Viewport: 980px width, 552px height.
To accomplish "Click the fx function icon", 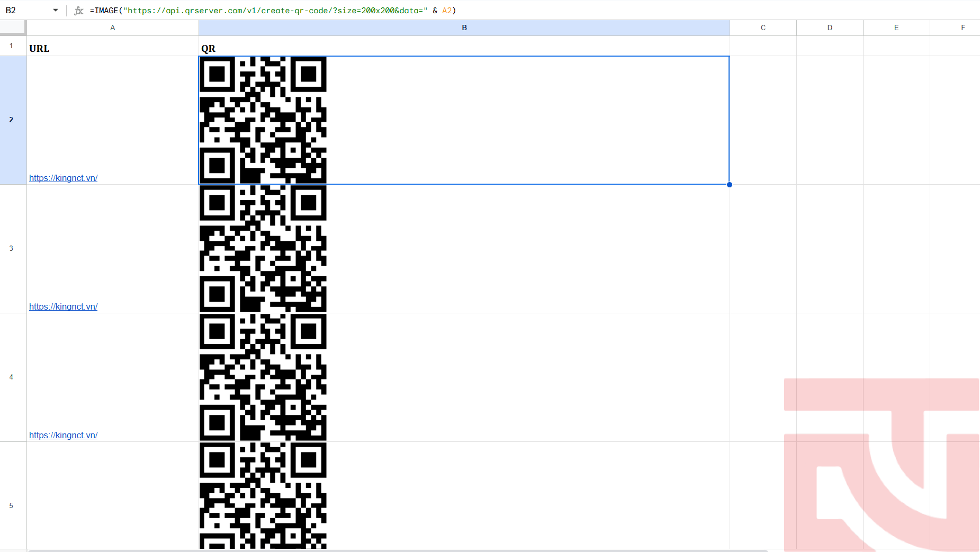I will coord(79,11).
